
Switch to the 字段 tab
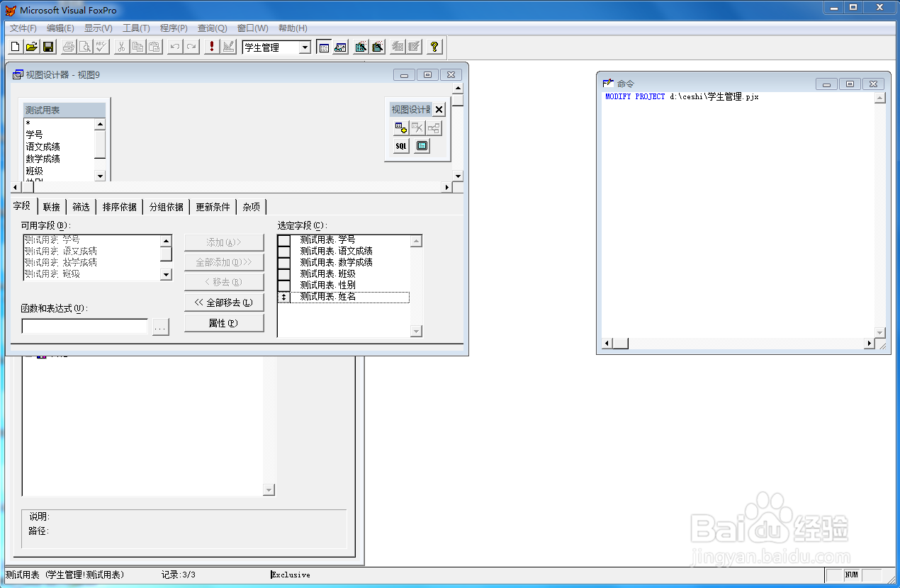pos(22,206)
